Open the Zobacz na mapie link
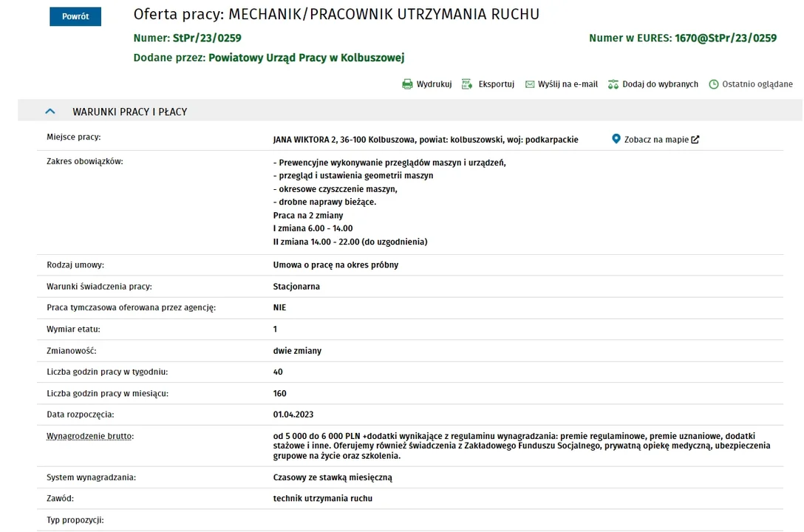Screen dimensions: 804x532 (x=655, y=140)
